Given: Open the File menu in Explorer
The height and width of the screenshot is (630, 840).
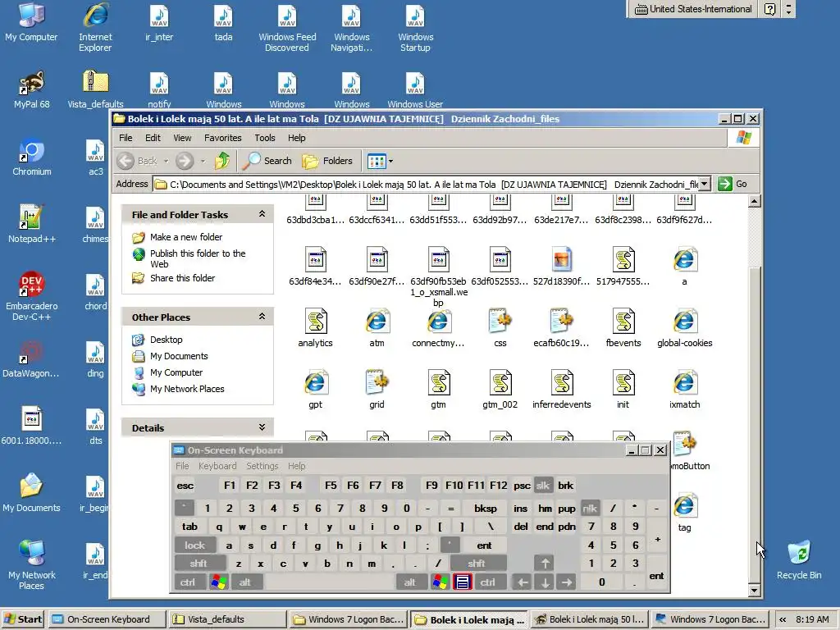Looking at the screenshot, I should [x=126, y=138].
